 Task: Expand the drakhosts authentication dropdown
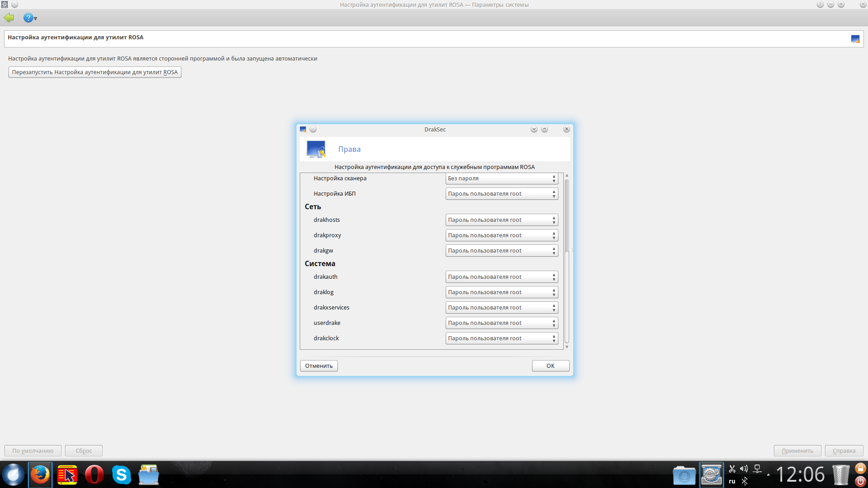pos(501,220)
